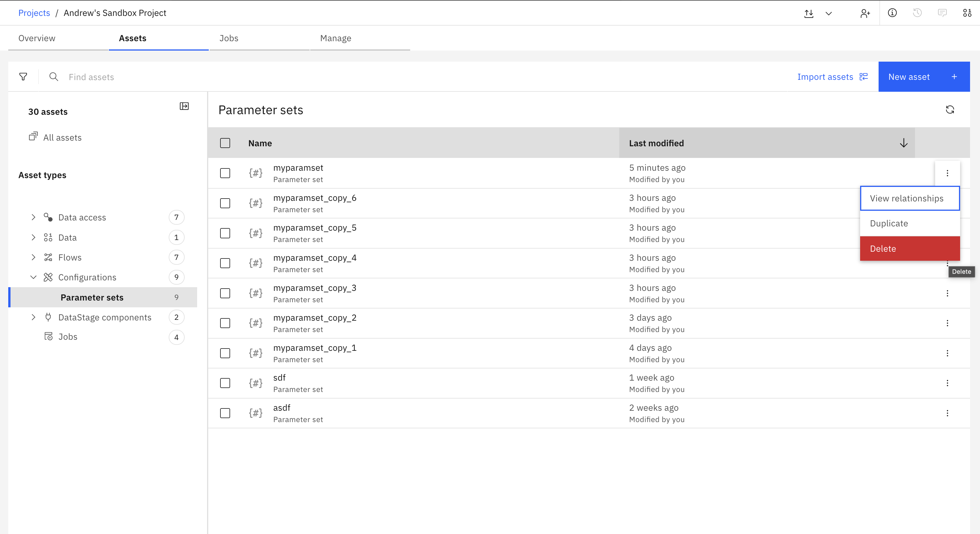Open overflow menu for asdf row
The height and width of the screenshot is (534, 980).
947,413
